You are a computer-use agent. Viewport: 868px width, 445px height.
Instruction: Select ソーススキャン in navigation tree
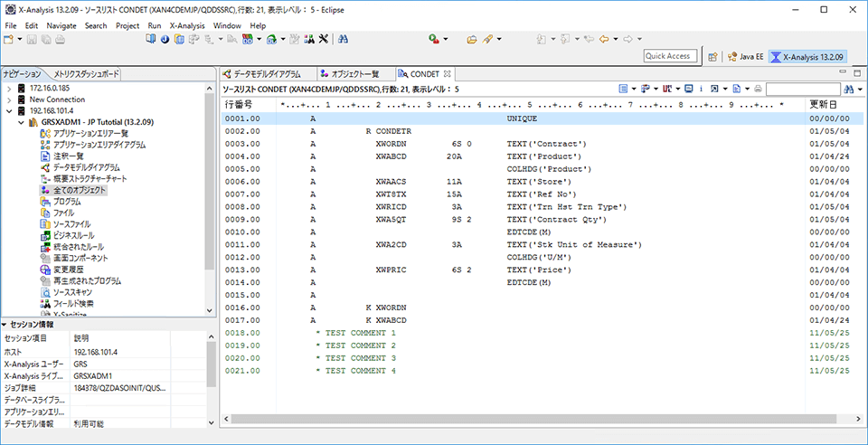[x=72, y=292]
